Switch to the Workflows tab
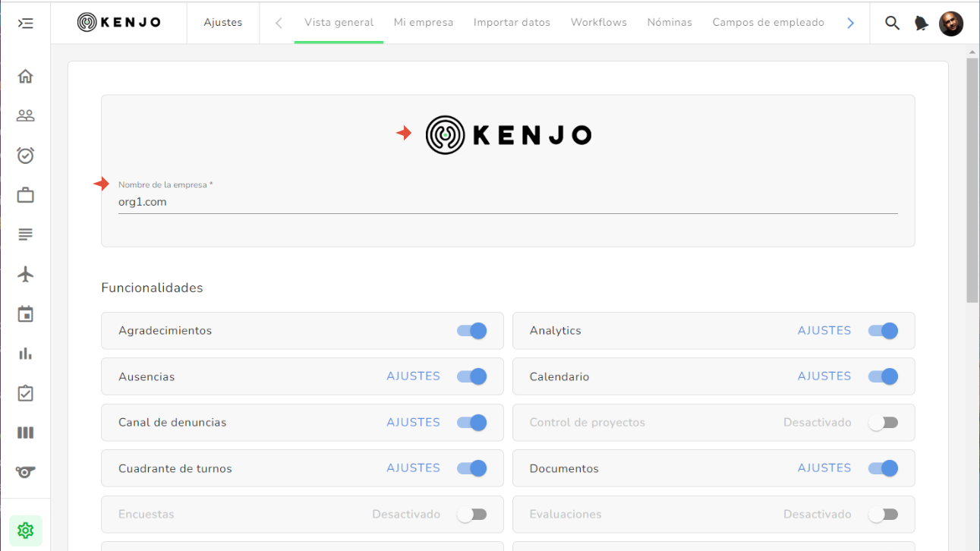The image size is (980, 551). [x=599, y=22]
